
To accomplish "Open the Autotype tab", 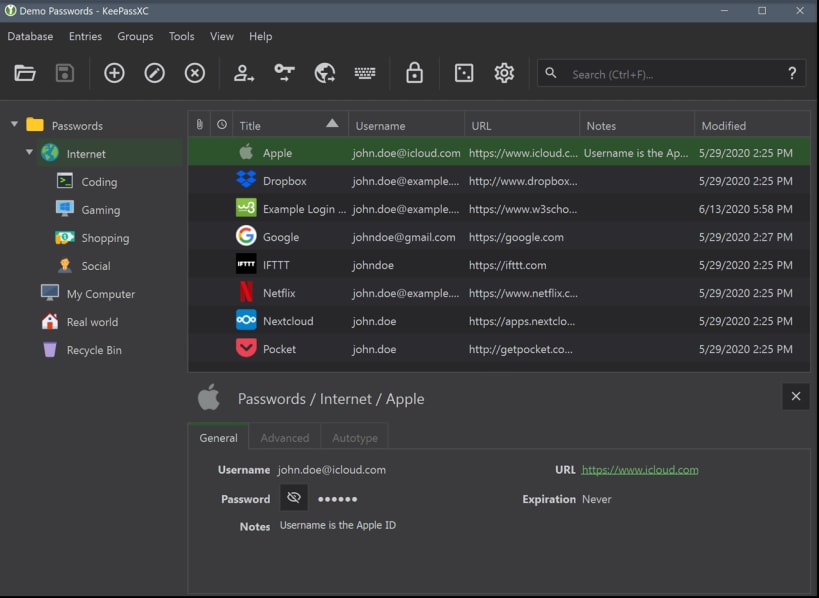I will coord(355,438).
